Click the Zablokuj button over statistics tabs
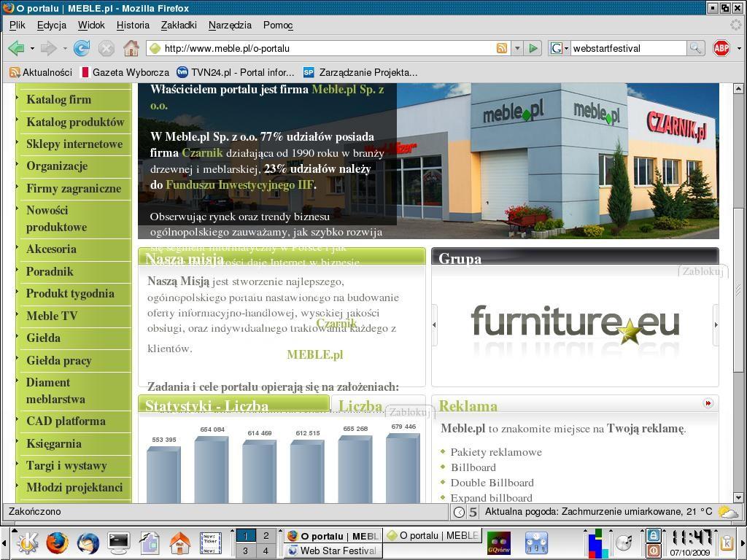The height and width of the screenshot is (560, 747). point(410,412)
